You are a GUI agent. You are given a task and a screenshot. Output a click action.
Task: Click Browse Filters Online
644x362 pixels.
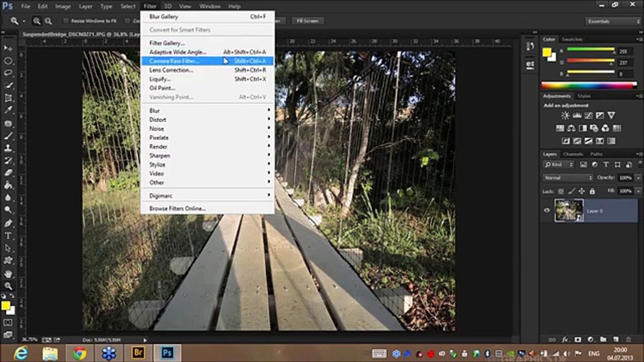[x=208, y=209]
